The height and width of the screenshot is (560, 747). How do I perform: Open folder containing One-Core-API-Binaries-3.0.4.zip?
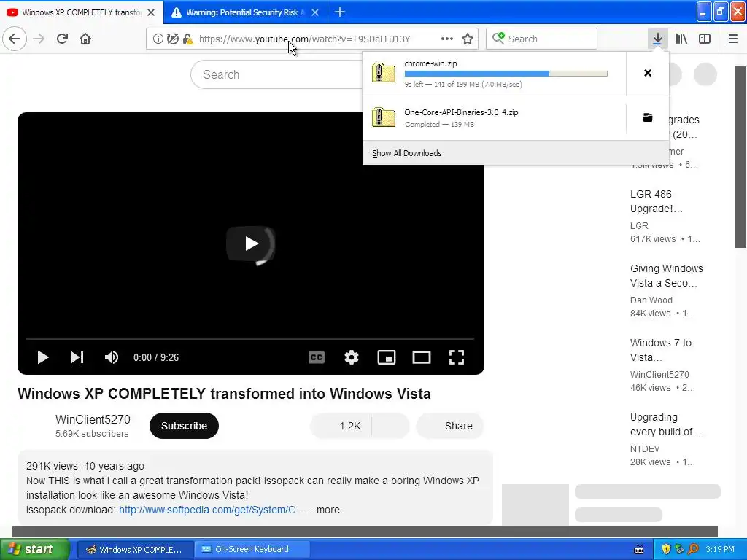648,117
